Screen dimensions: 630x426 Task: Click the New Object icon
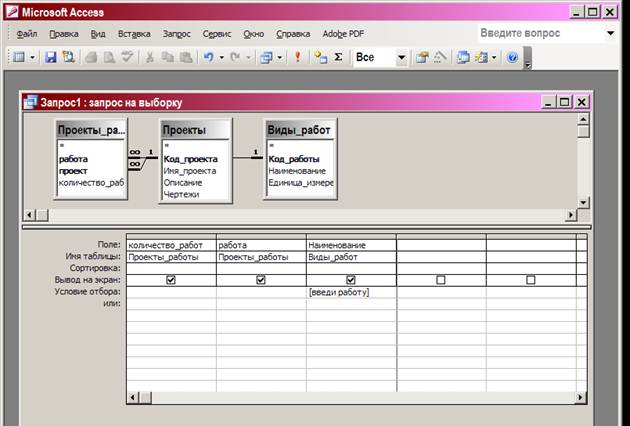(x=481, y=57)
